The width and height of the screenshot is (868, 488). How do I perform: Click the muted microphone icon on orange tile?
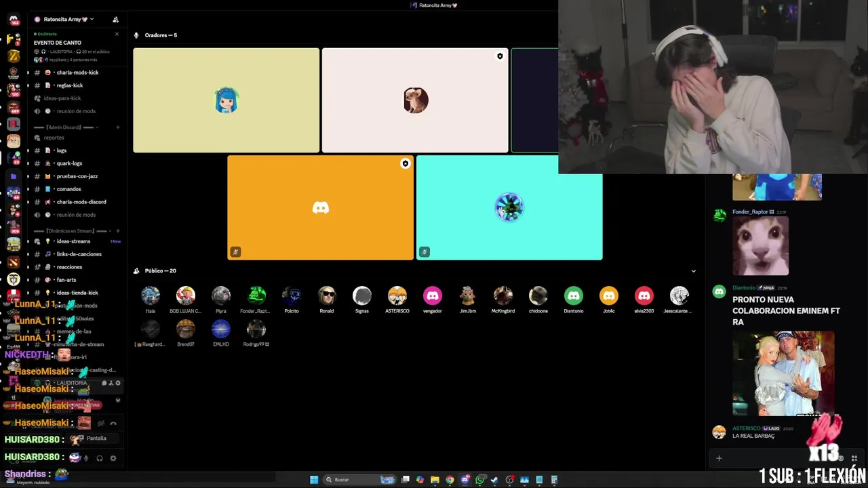tap(235, 252)
